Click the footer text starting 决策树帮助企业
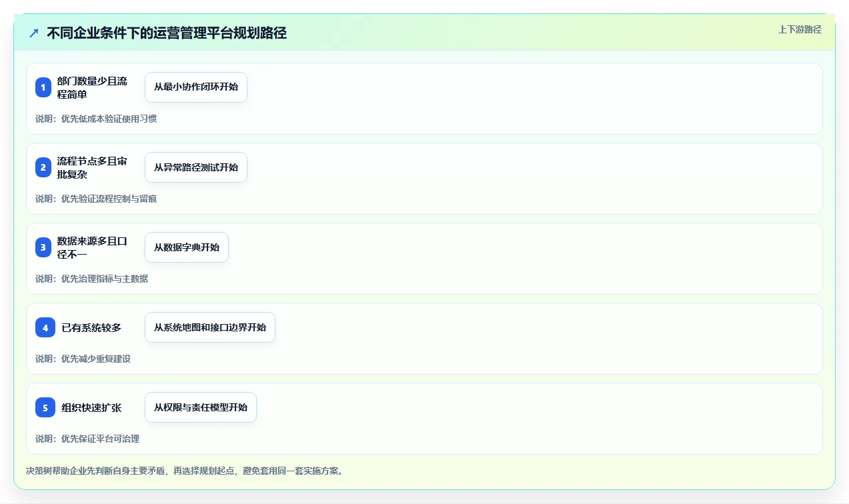Viewport: 849px width, 504px height. (x=185, y=471)
